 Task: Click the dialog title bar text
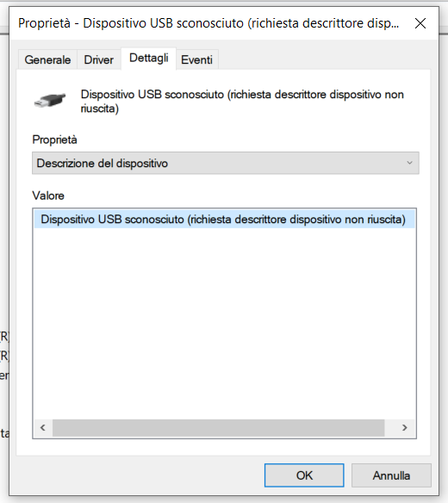pyautogui.click(x=208, y=23)
